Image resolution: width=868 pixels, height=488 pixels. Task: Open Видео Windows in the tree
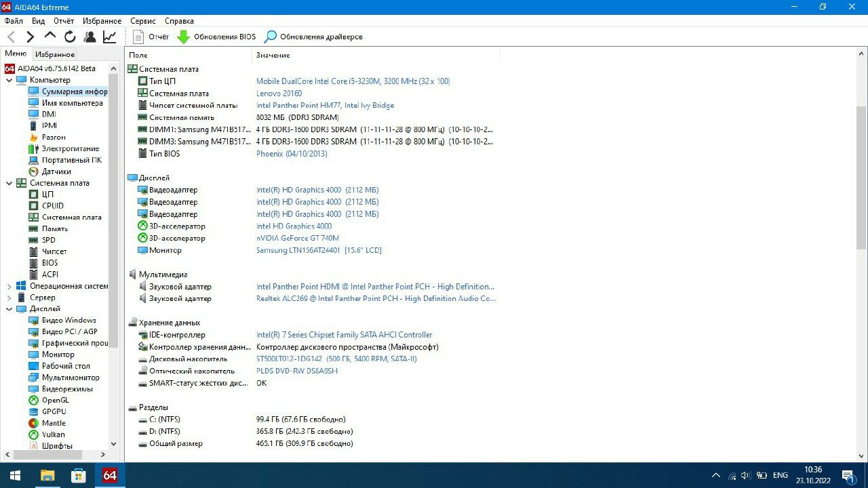pyautogui.click(x=62, y=321)
